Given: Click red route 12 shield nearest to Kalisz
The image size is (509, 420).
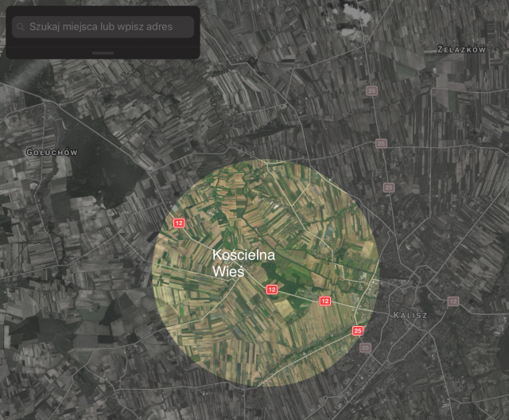Looking at the screenshot, I should pyautogui.click(x=324, y=301).
